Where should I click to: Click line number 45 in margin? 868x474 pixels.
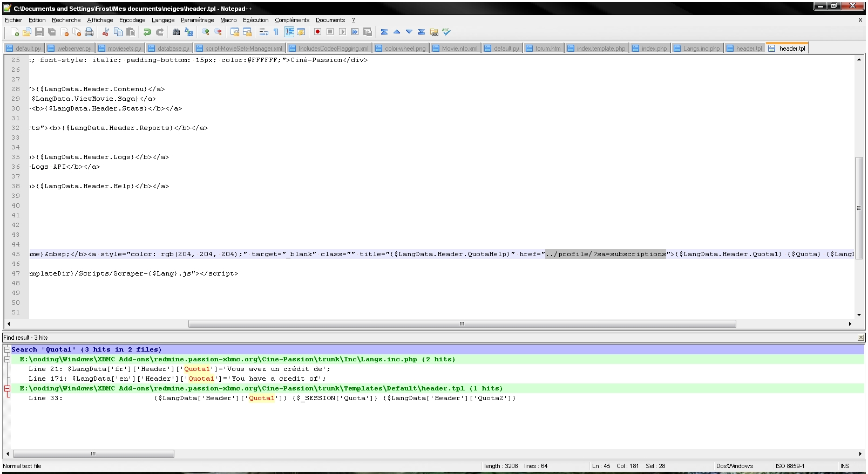pyautogui.click(x=16, y=254)
